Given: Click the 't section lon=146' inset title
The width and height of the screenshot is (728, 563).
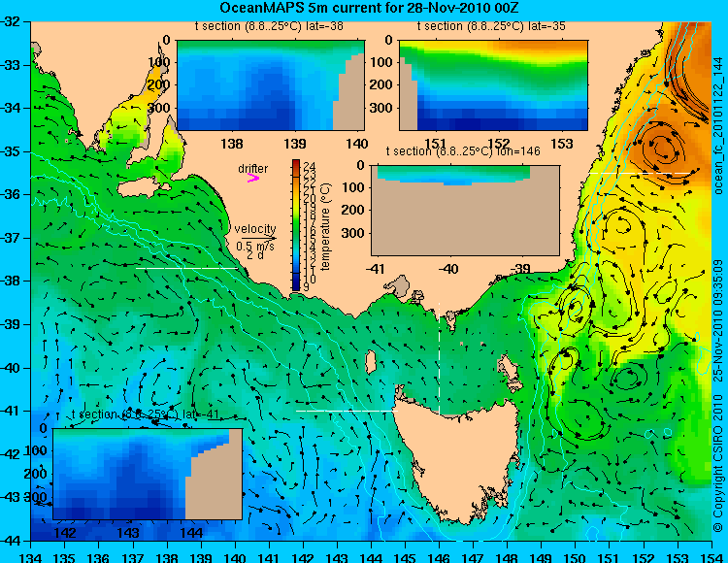Looking at the screenshot, I should [x=463, y=151].
